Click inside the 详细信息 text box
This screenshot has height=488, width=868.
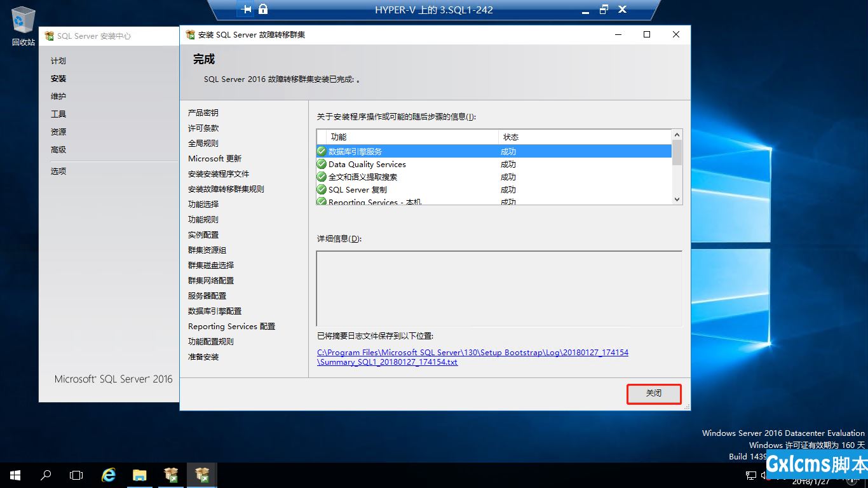[499, 288]
